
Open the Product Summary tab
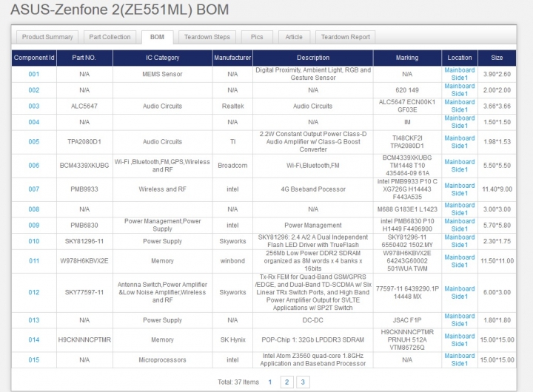tap(47, 37)
